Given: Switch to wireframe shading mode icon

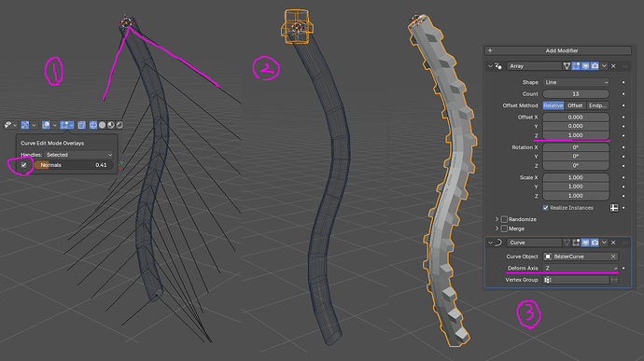Looking at the screenshot, I should [x=93, y=125].
